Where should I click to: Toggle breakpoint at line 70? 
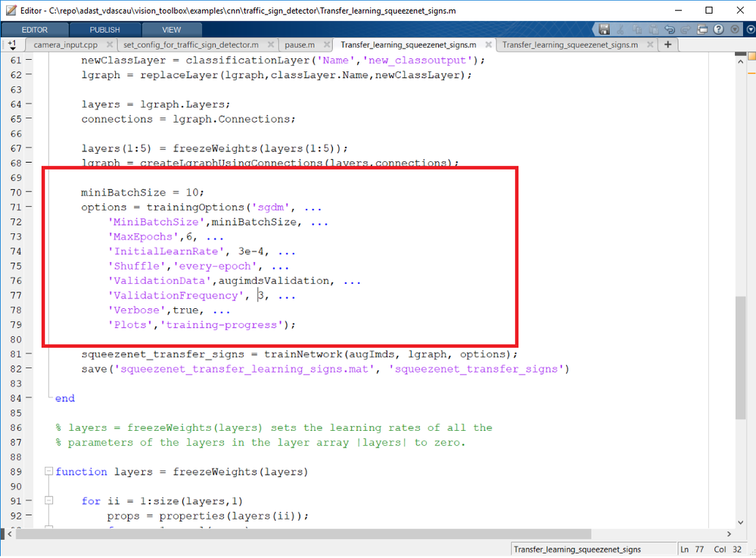29,192
